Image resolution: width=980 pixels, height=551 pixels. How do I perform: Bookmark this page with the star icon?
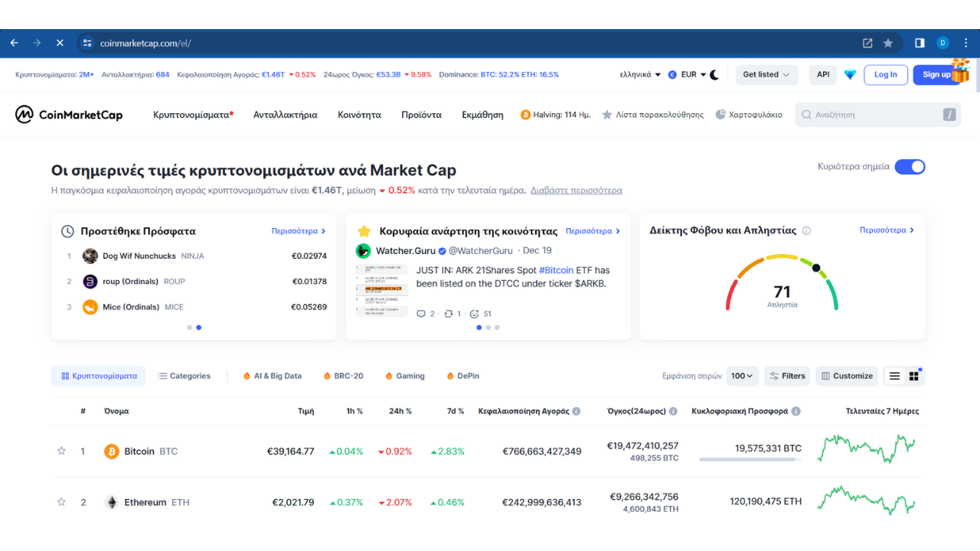pos(888,43)
